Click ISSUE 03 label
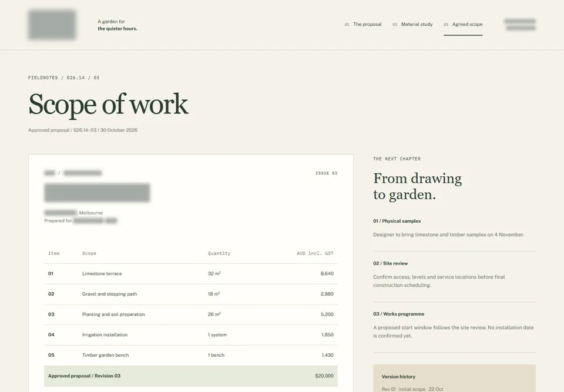564x392 pixels. click(326, 173)
